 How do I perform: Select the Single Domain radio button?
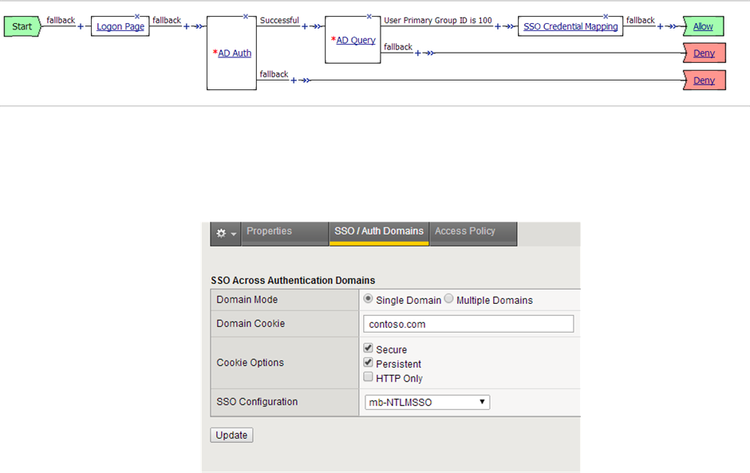[x=369, y=300]
